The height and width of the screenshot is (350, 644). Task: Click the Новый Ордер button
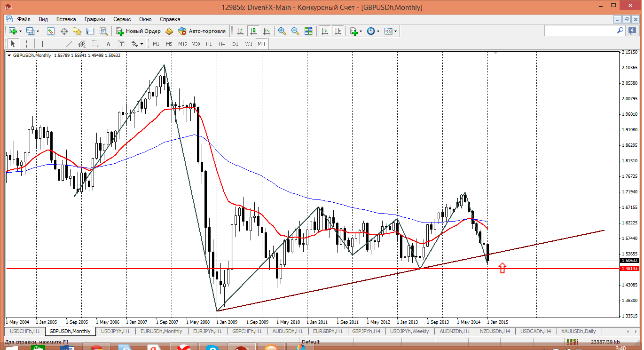[x=139, y=31]
